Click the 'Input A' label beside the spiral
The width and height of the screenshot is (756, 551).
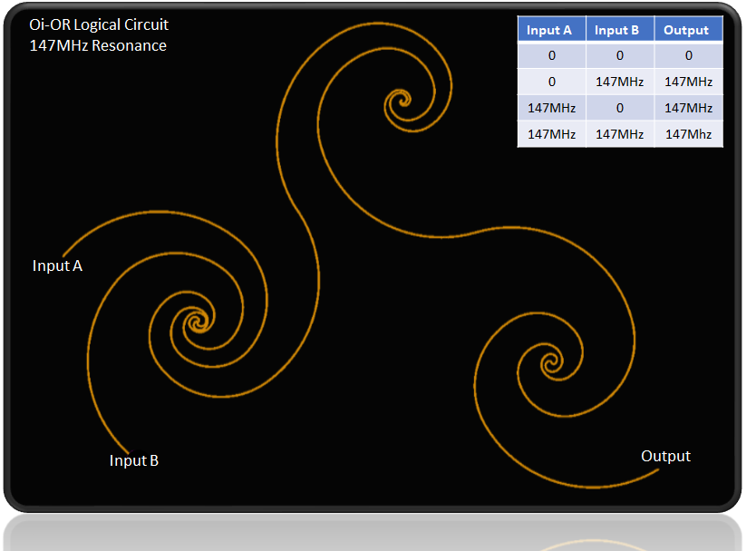(57, 266)
